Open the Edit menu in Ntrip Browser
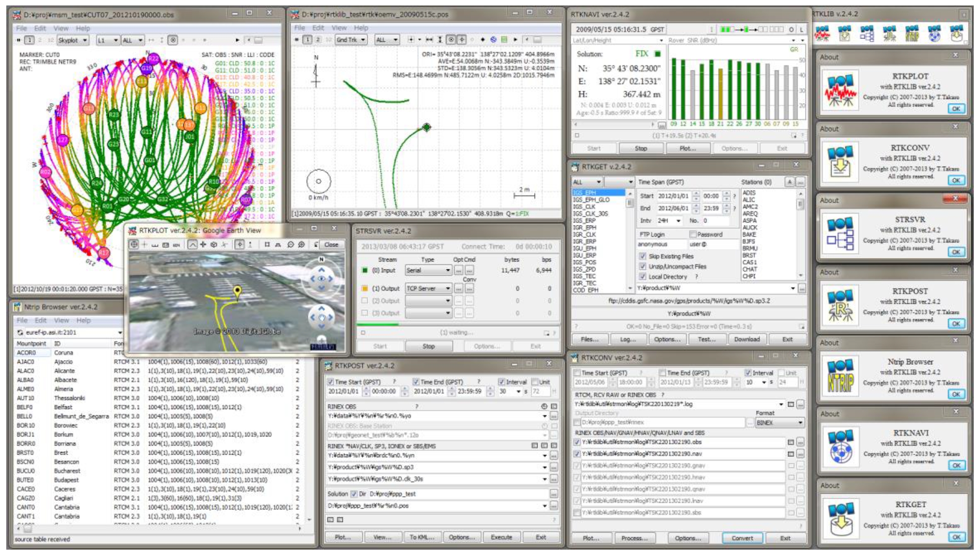 click(41, 320)
